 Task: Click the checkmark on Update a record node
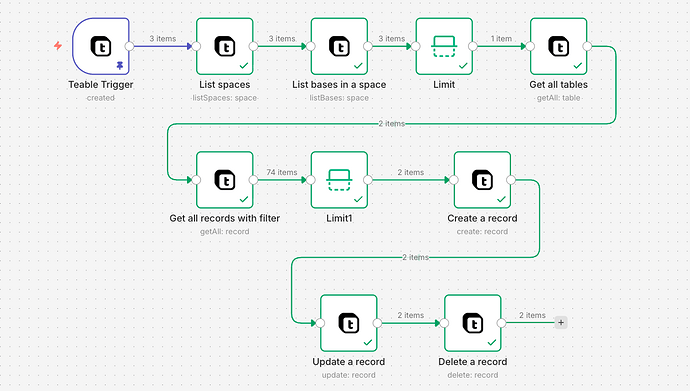(x=368, y=342)
